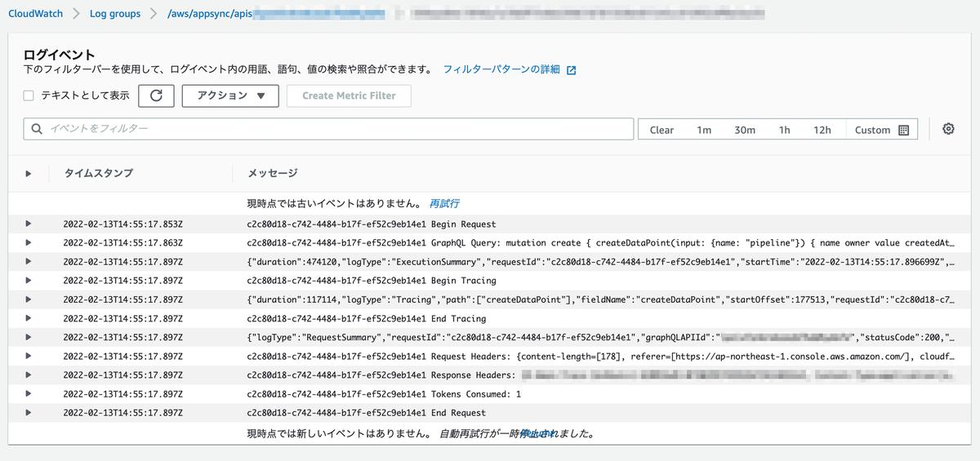Open the Custom time range picker
Screen dimensions: 980x461
point(881,130)
